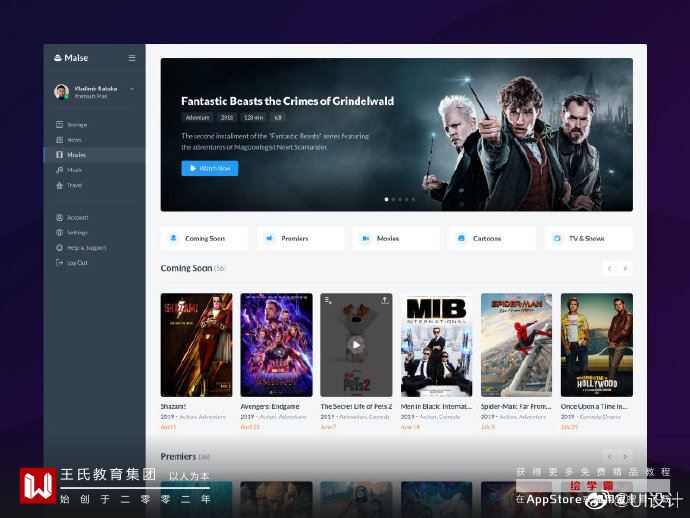Click the Account person icon
The image size is (690, 518).
click(59, 217)
